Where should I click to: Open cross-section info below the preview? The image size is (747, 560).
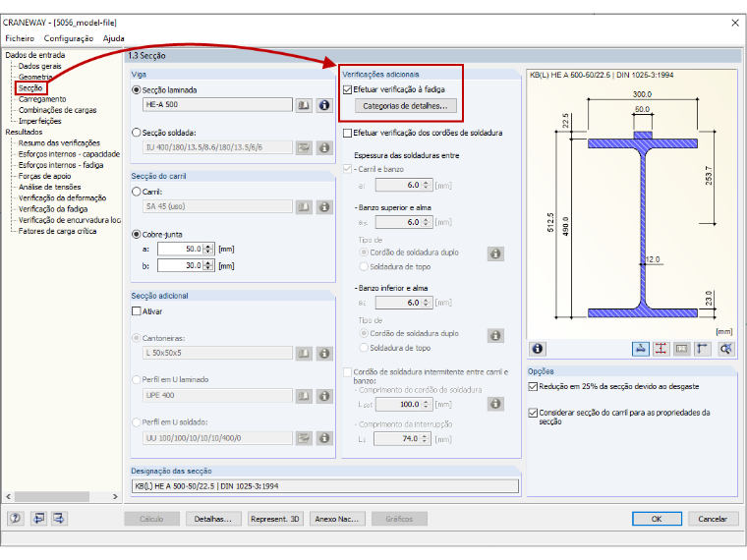tap(538, 349)
